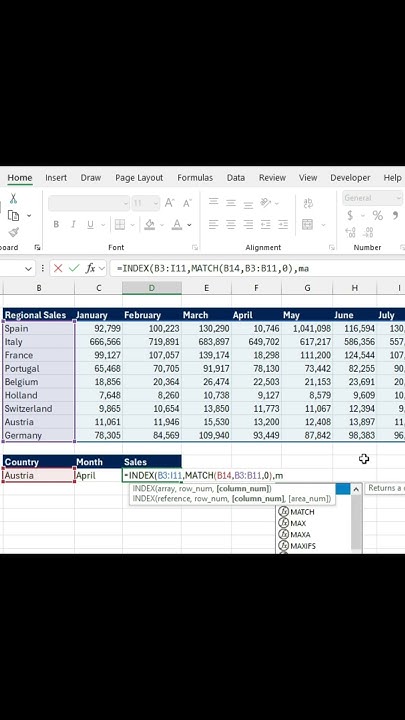Click Accounting Number Format dollar icon
Image resolution: width=405 pixels, height=720 pixels.
tap(350, 215)
